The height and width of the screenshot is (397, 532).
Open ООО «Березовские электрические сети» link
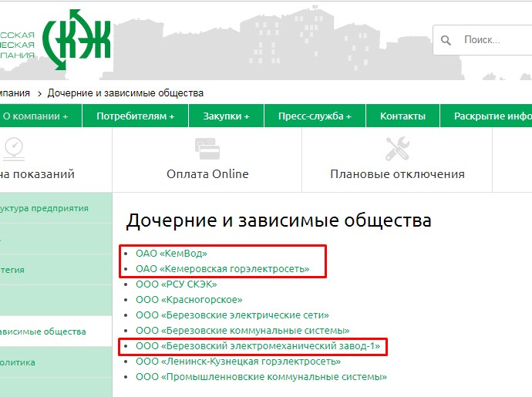(x=232, y=315)
